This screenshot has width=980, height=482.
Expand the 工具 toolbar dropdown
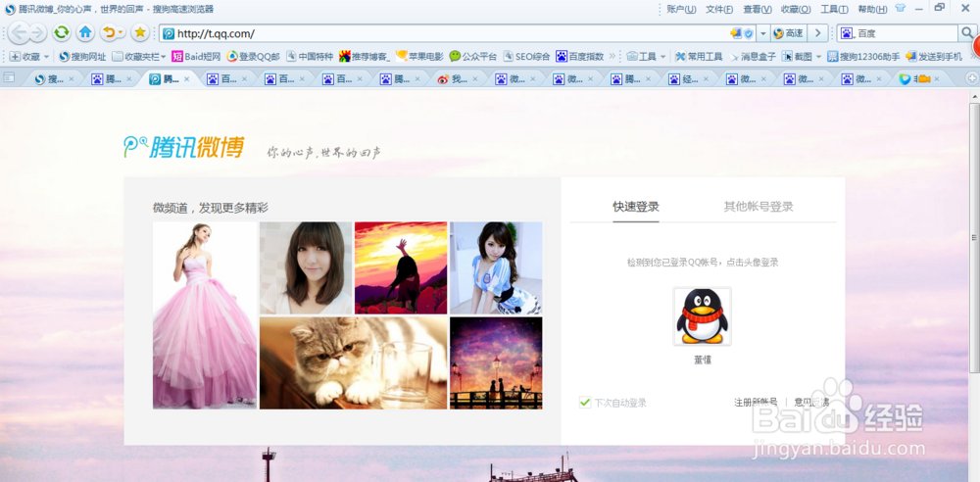[x=662, y=56]
